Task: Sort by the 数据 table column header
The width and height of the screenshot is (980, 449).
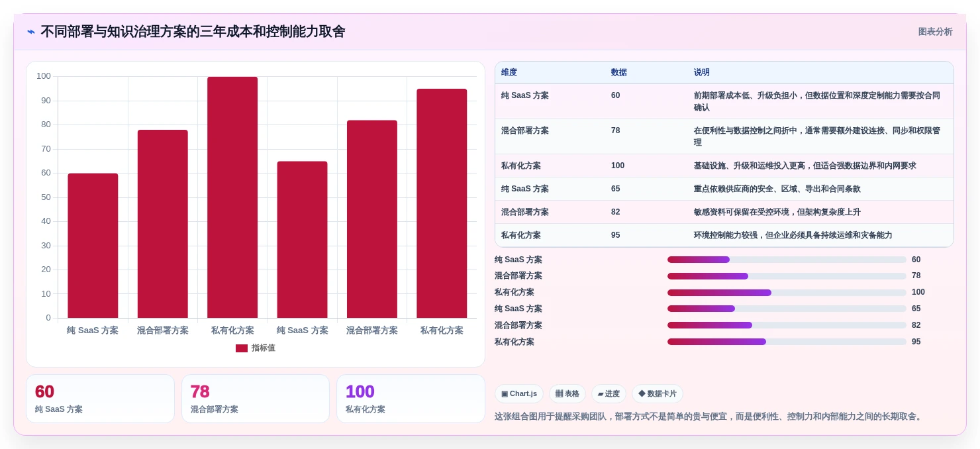Action: point(619,73)
